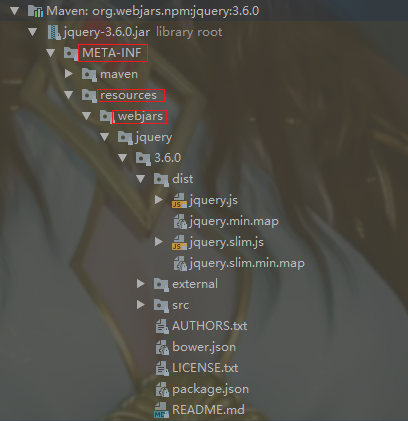The width and height of the screenshot is (408, 421).
Task: Click the bower.json file icon
Action: 162,347
